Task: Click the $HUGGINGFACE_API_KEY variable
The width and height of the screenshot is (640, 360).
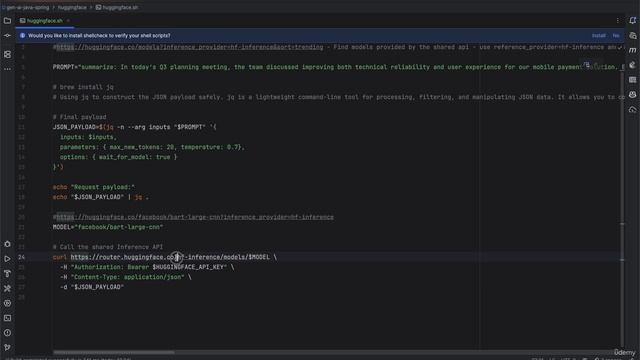Action: [188, 267]
